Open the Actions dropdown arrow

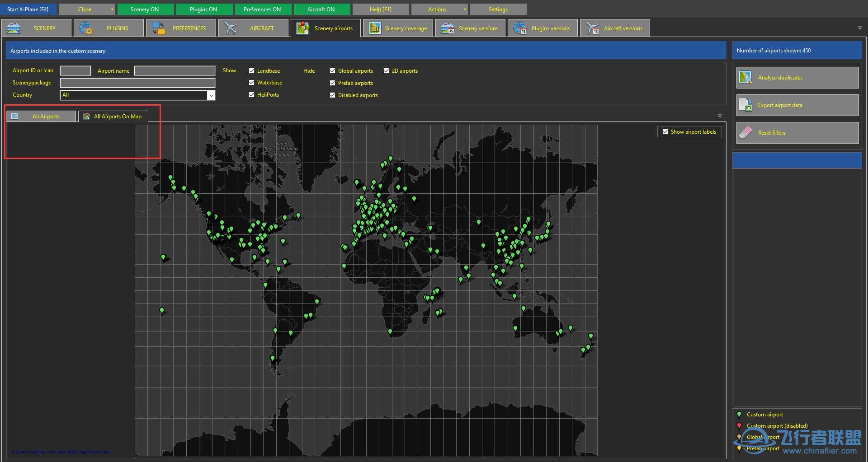[465, 9]
